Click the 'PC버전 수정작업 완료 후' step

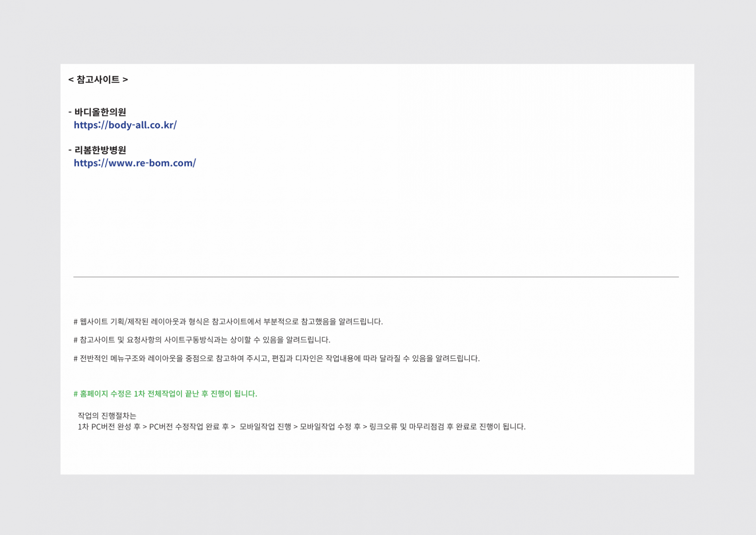point(189,427)
